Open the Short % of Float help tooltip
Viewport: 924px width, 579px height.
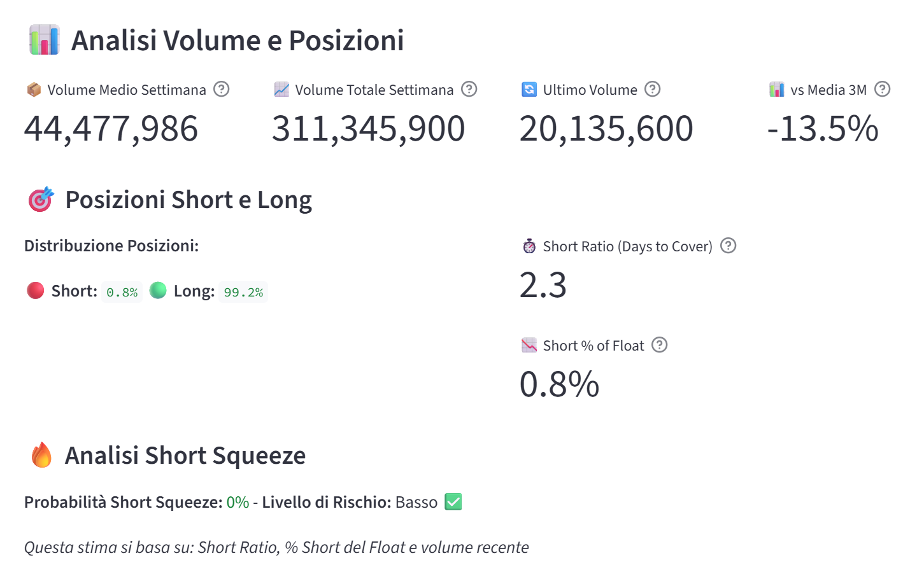[660, 345]
